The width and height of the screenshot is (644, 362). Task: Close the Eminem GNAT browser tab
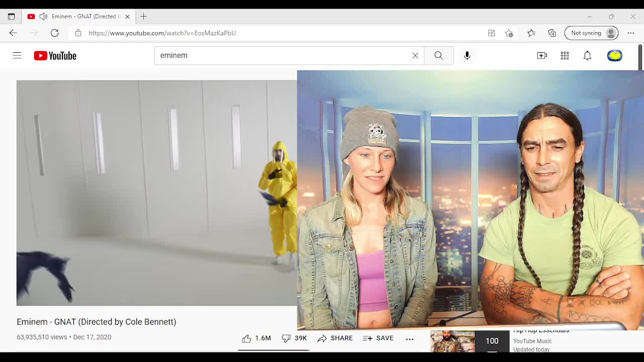click(127, 17)
